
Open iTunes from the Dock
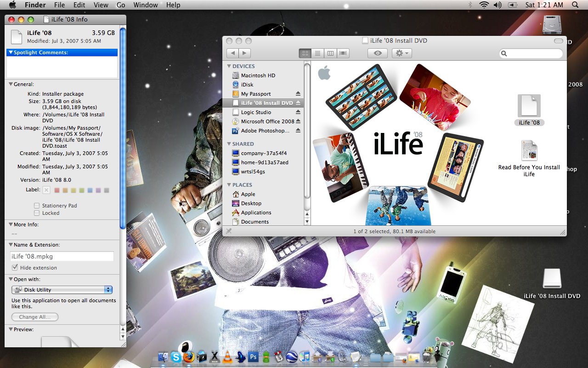coord(304,356)
